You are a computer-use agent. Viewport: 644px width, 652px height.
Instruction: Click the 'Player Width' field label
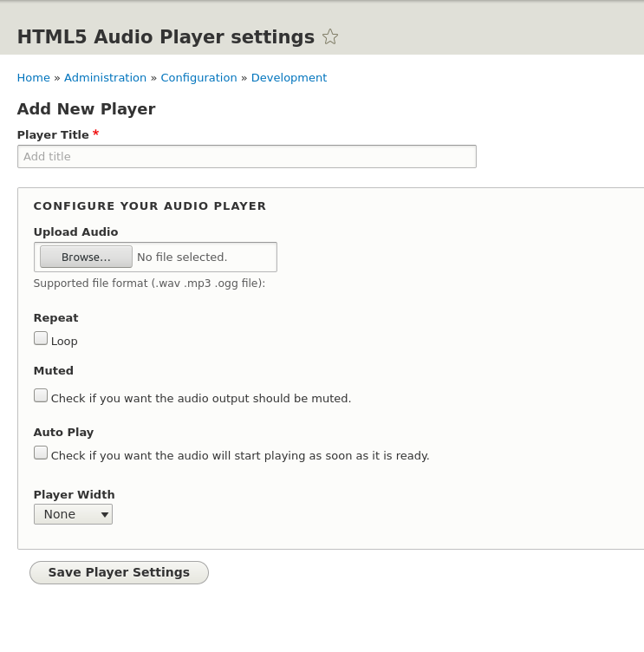(74, 495)
